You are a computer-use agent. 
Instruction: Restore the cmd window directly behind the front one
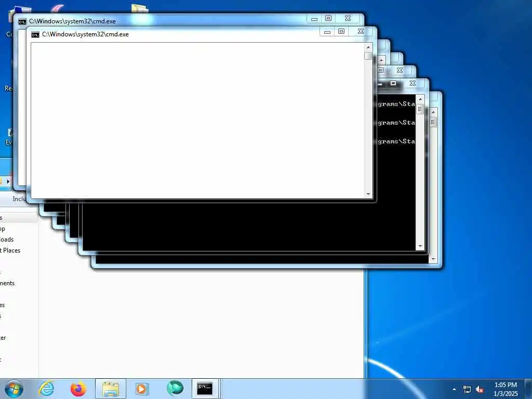328,18
